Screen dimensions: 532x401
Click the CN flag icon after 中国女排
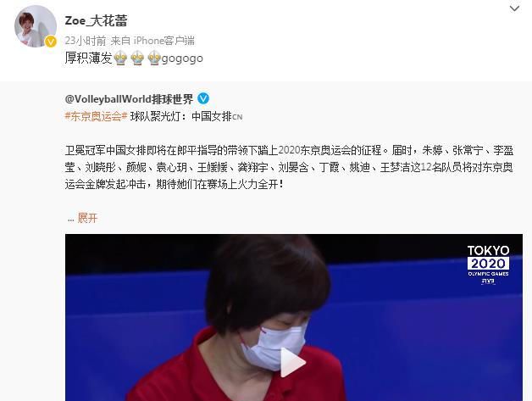click(237, 118)
